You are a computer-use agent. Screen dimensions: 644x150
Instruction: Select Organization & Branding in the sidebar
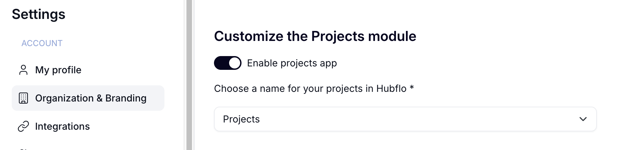tap(88, 98)
